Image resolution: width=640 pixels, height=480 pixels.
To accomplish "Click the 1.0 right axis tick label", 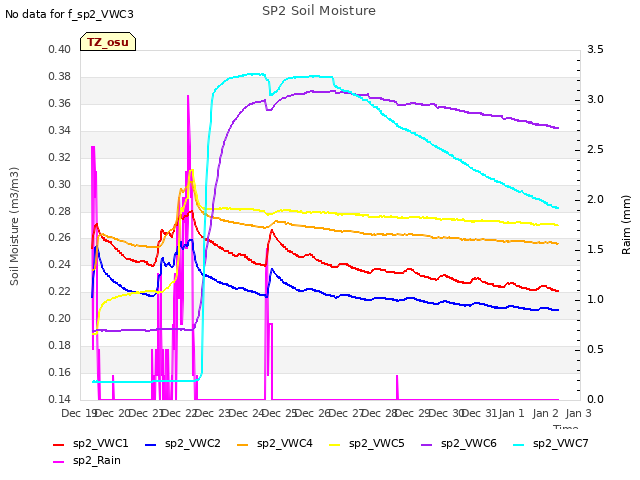I will coord(595,300).
